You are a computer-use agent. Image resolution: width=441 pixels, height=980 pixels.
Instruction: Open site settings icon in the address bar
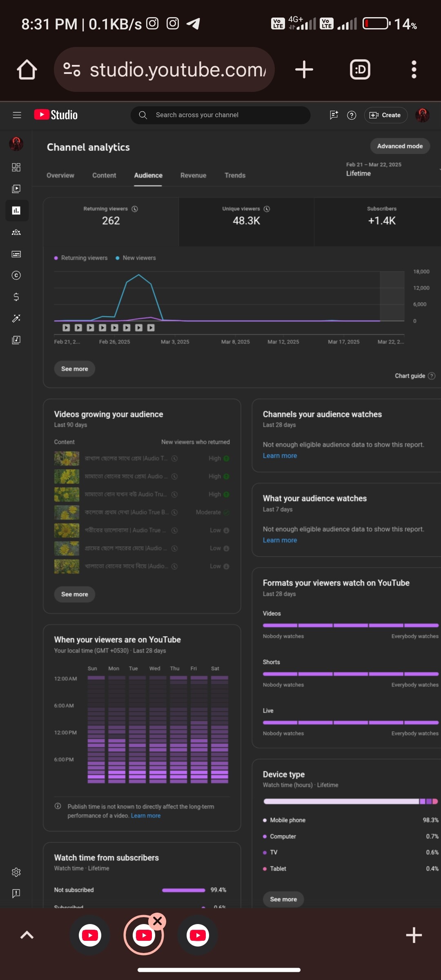point(72,69)
